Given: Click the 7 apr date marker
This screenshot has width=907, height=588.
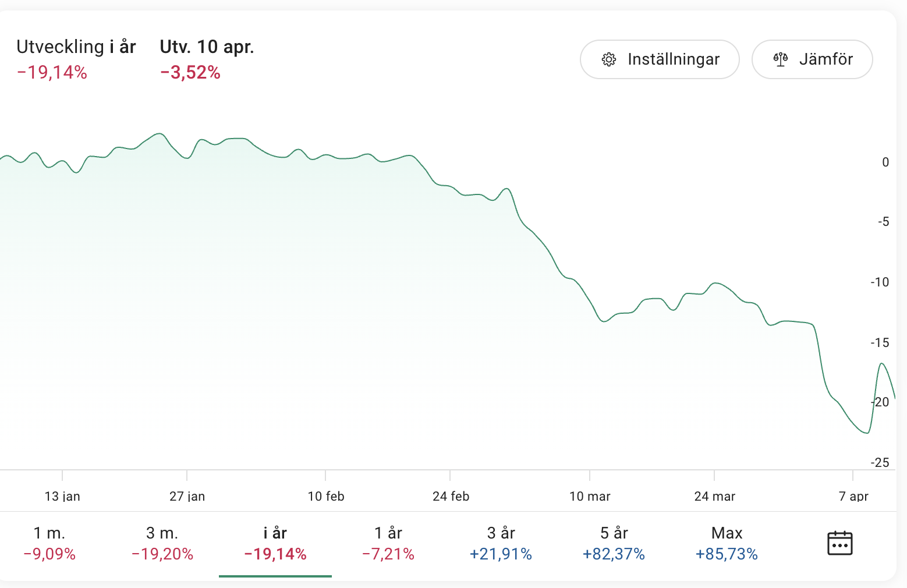Looking at the screenshot, I should pyautogui.click(x=853, y=496).
